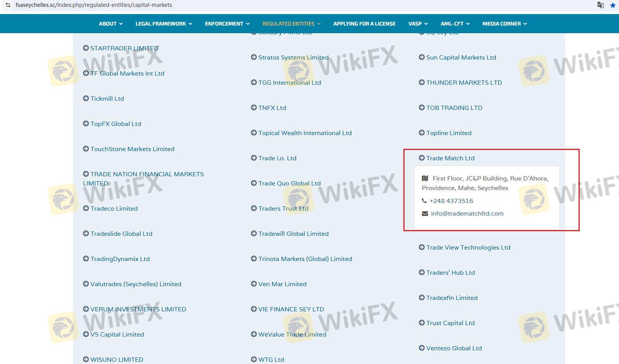The width and height of the screenshot is (619, 364).
Task: View site information icon beside the URL
Action: point(8,5)
